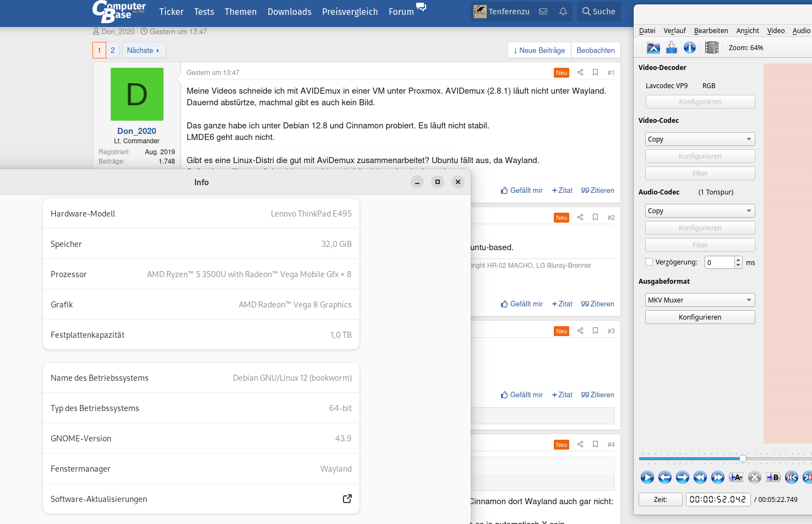This screenshot has width=812, height=524.
Task: Bookmark post #1
Action: coord(595,72)
